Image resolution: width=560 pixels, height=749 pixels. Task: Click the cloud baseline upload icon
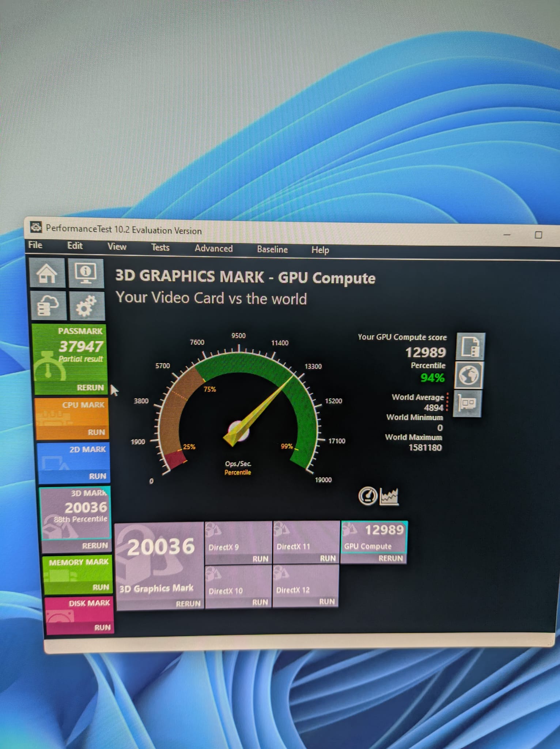tap(49, 306)
